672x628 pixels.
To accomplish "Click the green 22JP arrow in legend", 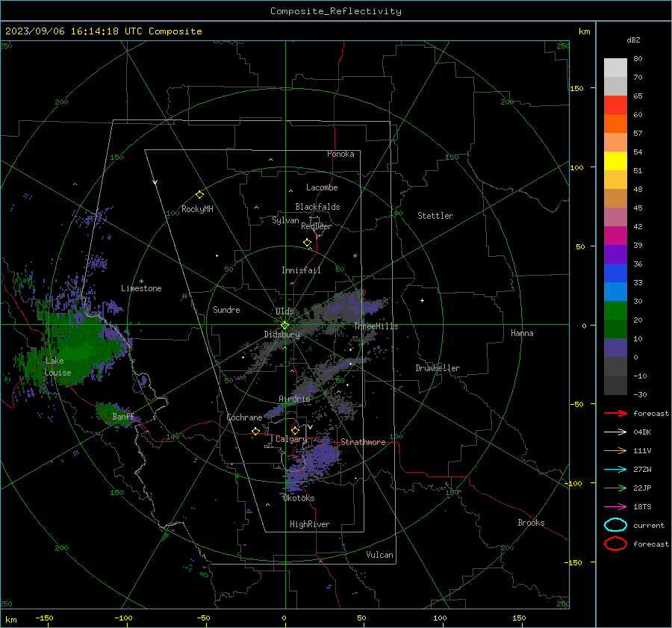I will pos(615,488).
